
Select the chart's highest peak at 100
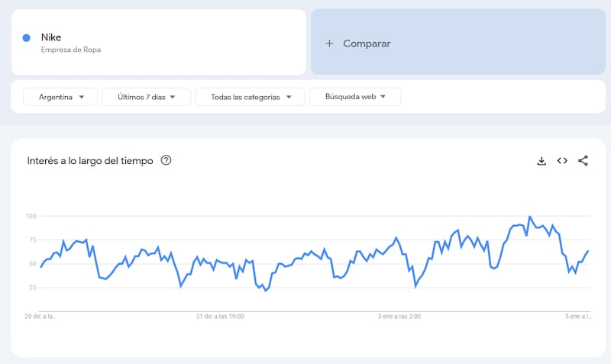click(x=530, y=217)
